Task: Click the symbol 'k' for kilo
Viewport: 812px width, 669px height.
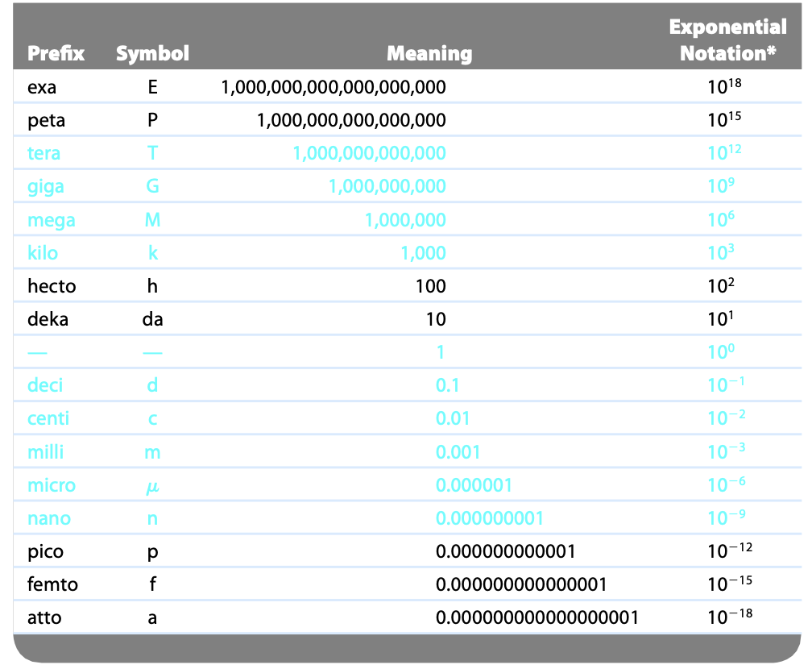Action: (153, 253)
